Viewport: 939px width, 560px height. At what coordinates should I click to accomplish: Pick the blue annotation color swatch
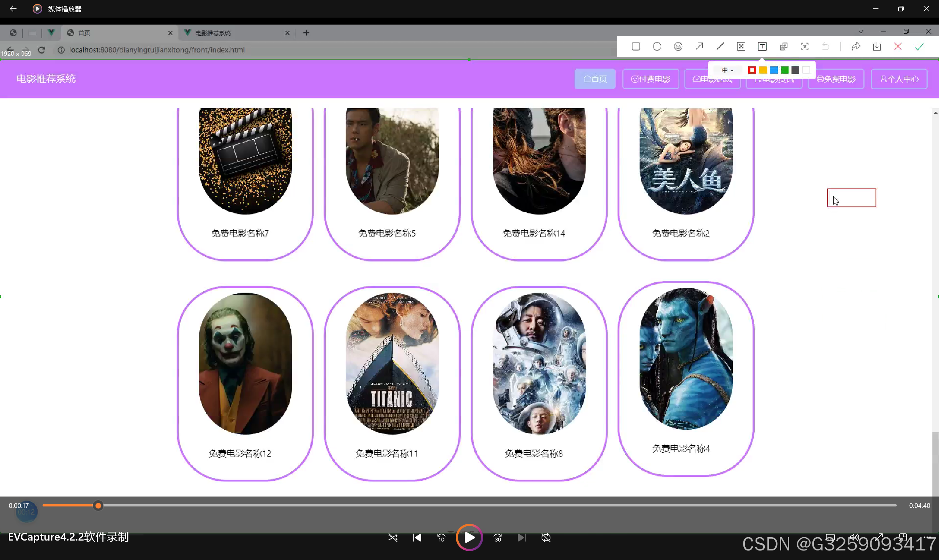point(774,70)
